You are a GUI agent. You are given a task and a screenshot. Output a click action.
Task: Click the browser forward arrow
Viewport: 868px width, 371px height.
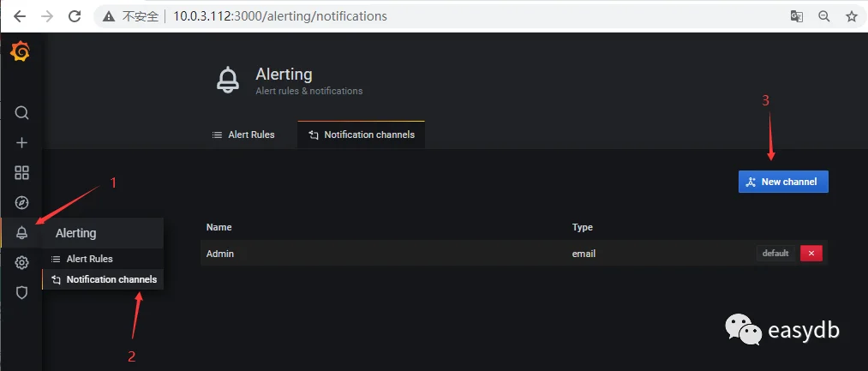47,16
